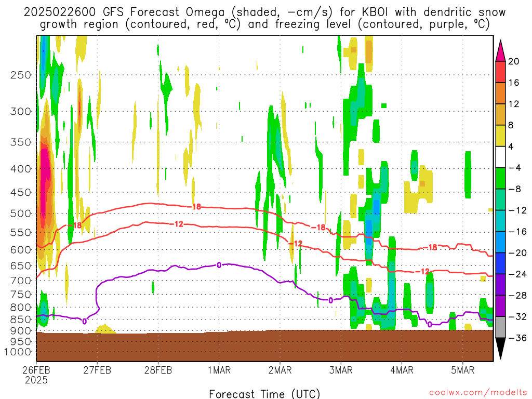Click the brown terrain band below 900
Image resolution: width=532 pixels, height=399 pixels.
[x=264, y=346]
